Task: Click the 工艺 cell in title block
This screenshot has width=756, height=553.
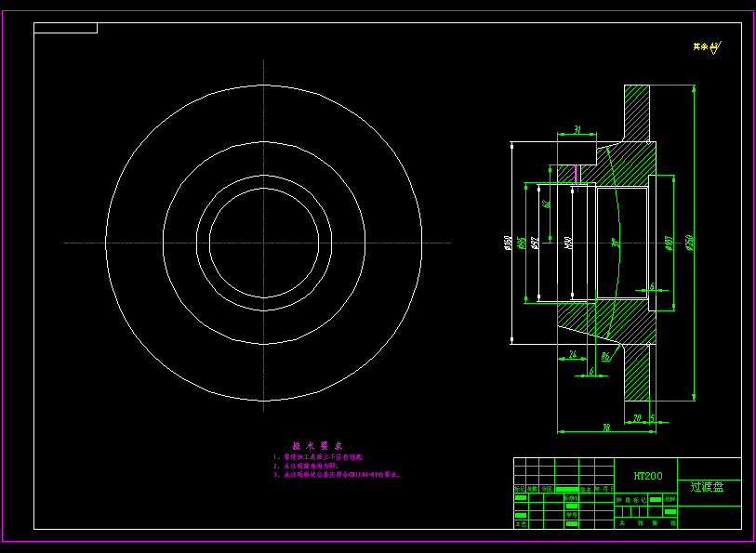Action: [521, 524]
